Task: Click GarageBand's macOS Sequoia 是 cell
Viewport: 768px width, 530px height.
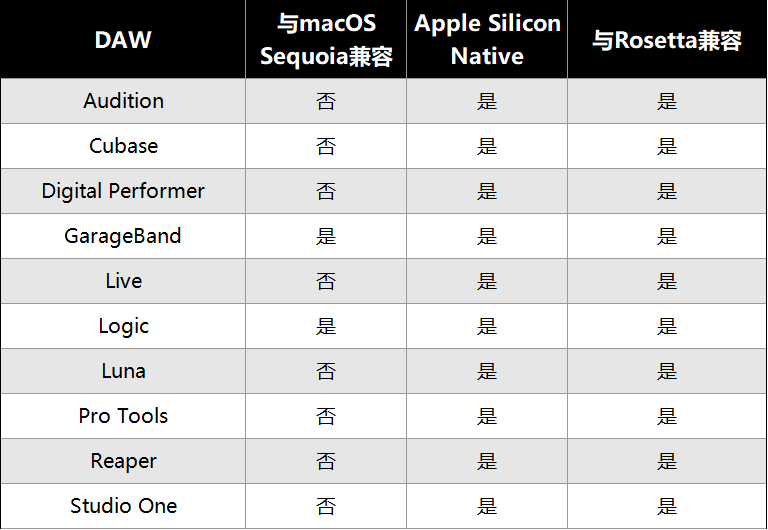Action: (x=326, y=236)
